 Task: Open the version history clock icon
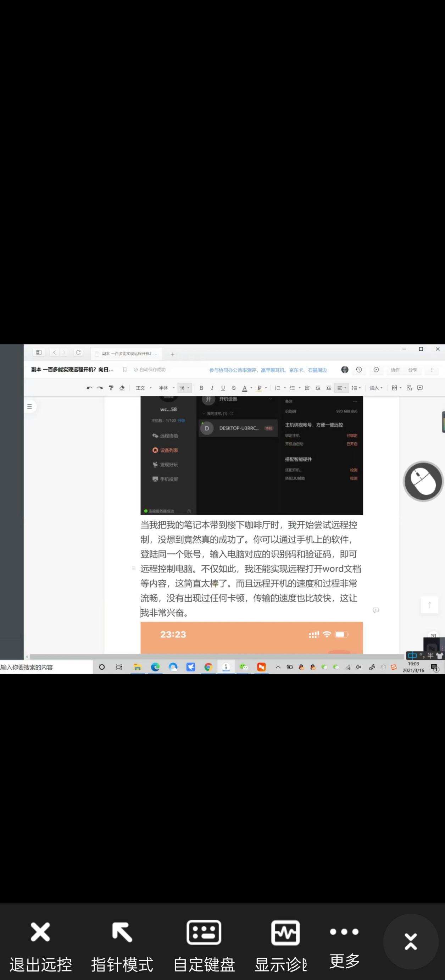[x=359, y=370]
